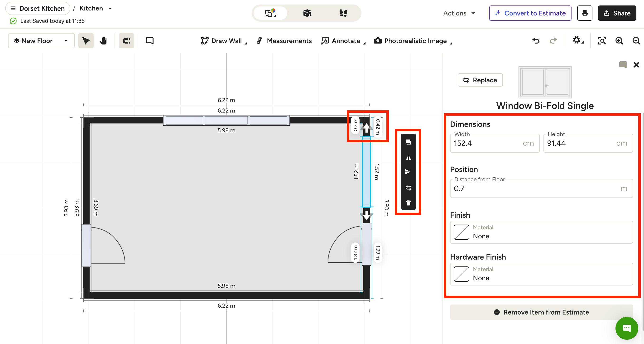Click the Replace button
The image size is (644, 344).
[480, 80]
